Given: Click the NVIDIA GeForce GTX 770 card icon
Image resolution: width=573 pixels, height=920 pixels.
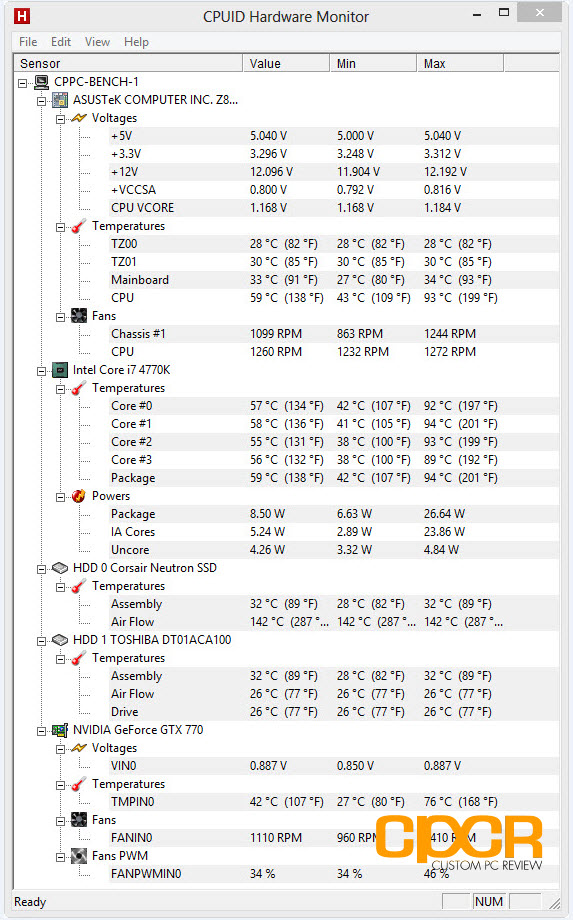Looking at the screenshot, I should (x=60, y=730).
